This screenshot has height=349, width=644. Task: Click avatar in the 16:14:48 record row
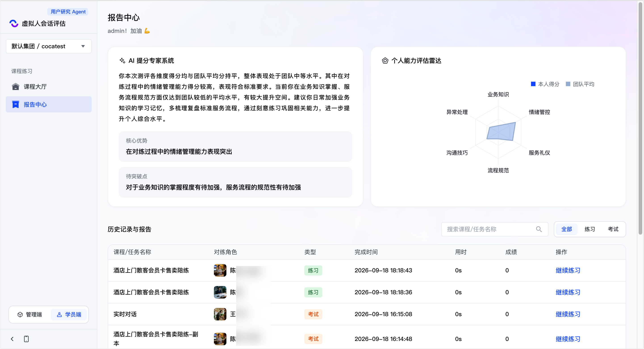pyautogui.click(x=220, y=339)
